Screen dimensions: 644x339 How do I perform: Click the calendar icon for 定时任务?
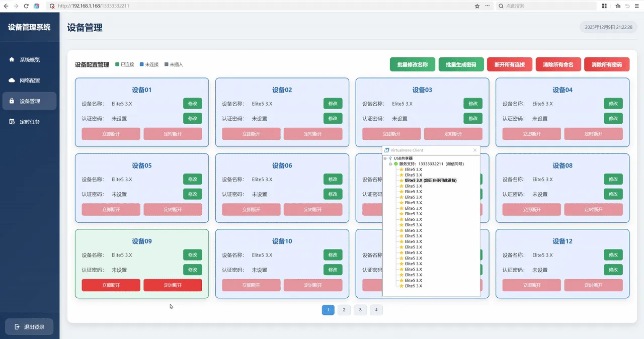12,122
